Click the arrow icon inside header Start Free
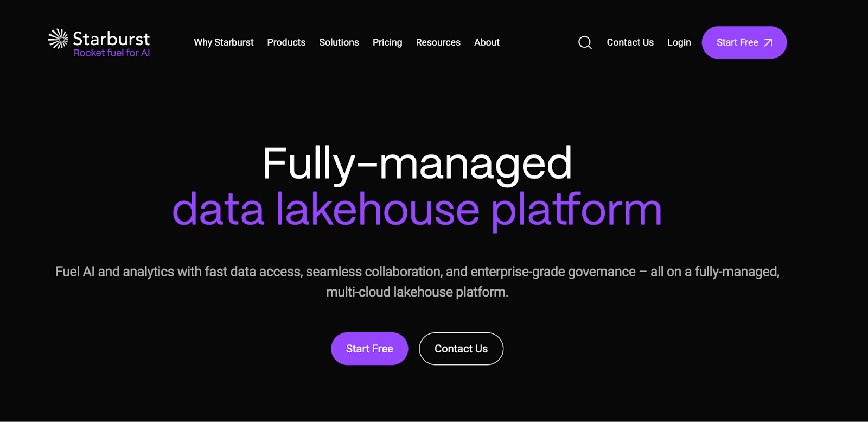868x422 pixels. coord(768,43)
